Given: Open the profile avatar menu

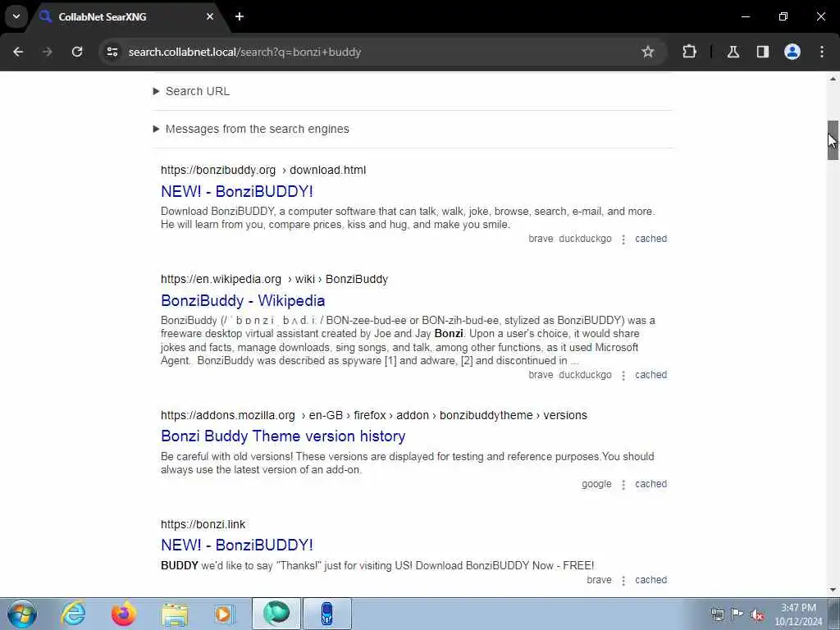Looking at the screenshot, I should [792, 52].
